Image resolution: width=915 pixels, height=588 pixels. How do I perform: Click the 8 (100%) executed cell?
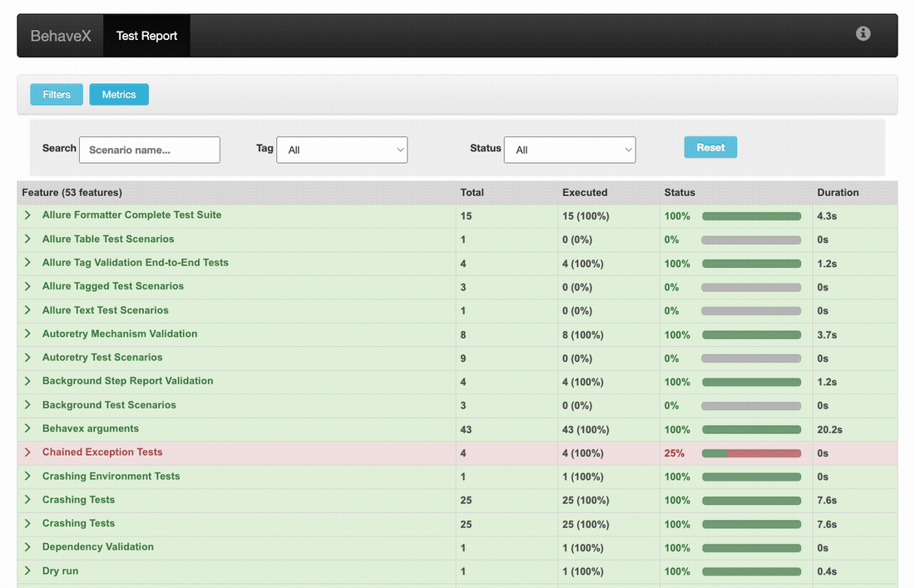(583, 335)
